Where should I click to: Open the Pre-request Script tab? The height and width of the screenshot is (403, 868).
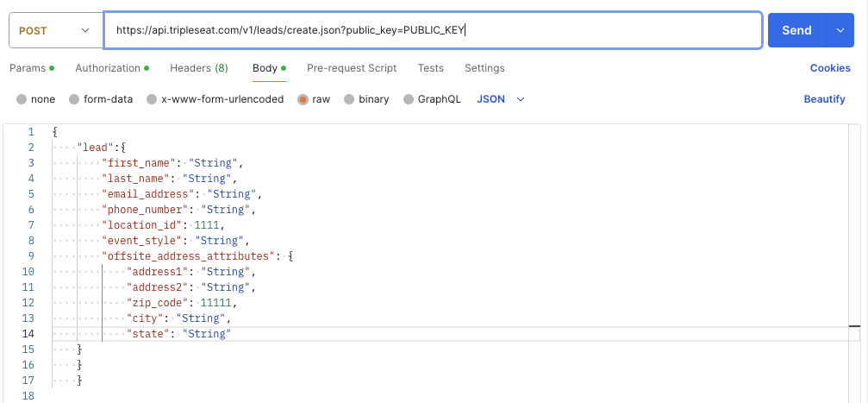[x=352, y=68]
